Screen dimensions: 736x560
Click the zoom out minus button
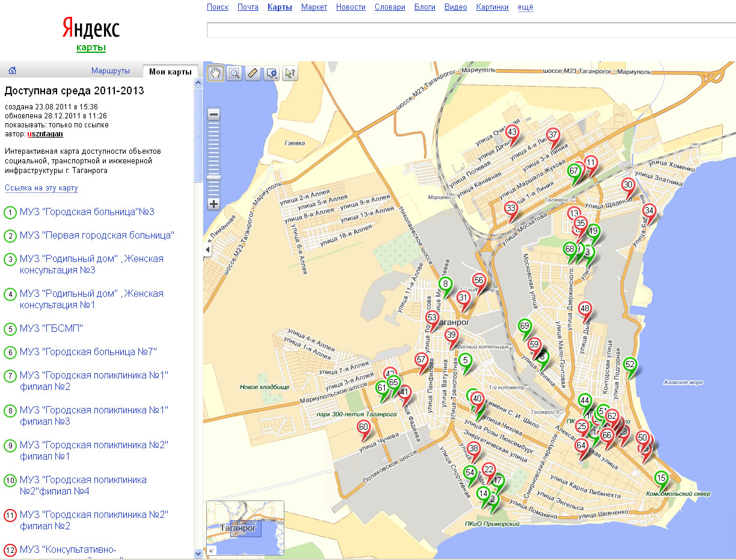point(213,114)
